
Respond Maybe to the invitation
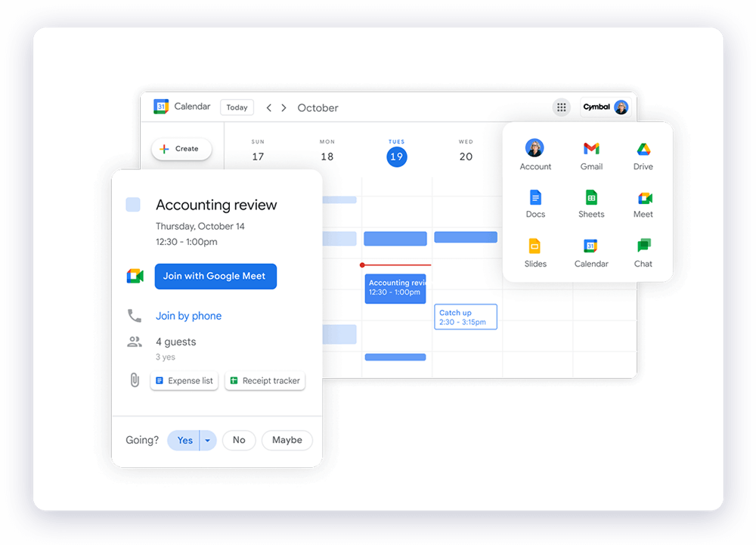coord(287,440)
